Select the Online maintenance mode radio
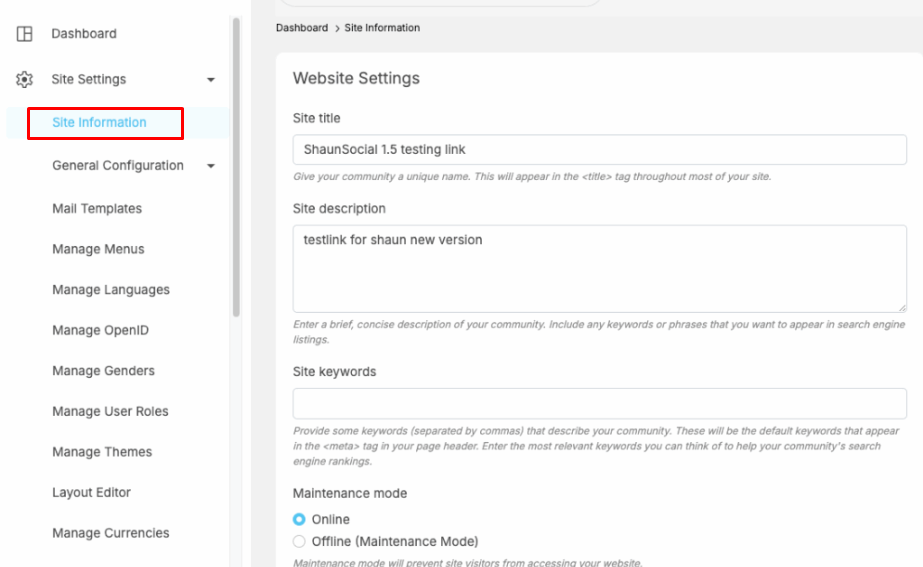This screenshot has width=923, height=567. (299, 520)
